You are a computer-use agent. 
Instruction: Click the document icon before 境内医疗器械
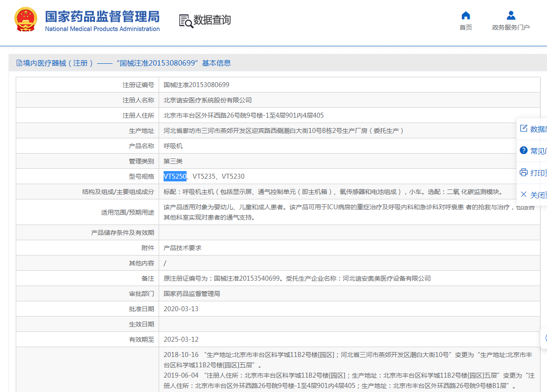coord(19,63)
